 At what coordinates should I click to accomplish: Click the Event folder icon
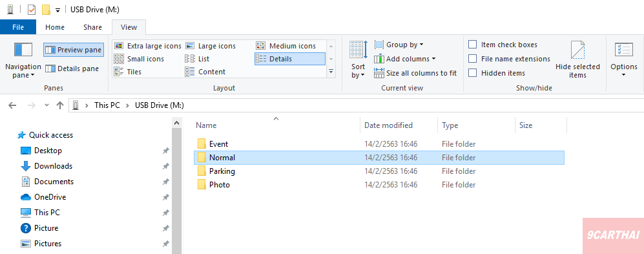(202, 144)
